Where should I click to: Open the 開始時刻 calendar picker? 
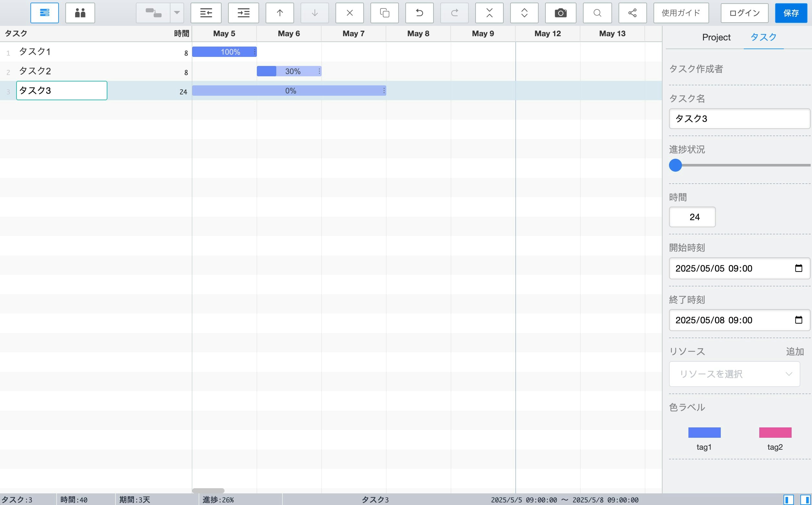coord(798,268)
